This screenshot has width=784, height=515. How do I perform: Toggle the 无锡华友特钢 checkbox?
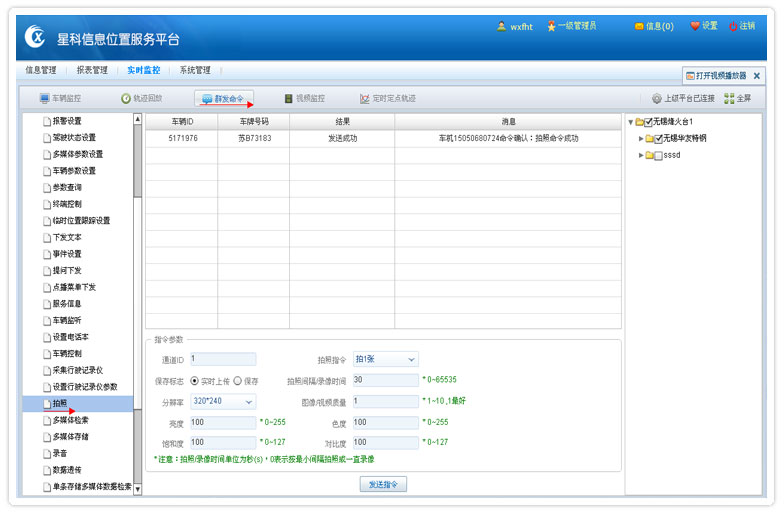tap(657, 139)
